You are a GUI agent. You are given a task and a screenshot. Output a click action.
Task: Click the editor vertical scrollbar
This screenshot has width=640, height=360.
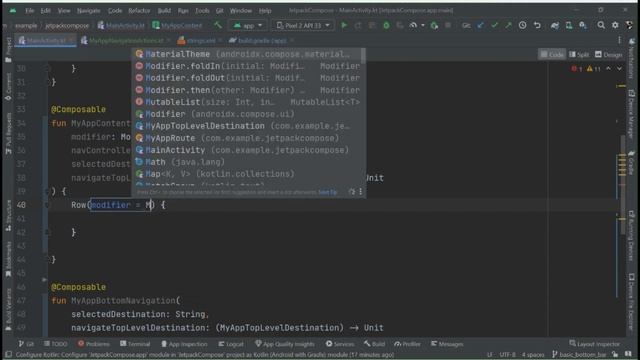(622, 184)
